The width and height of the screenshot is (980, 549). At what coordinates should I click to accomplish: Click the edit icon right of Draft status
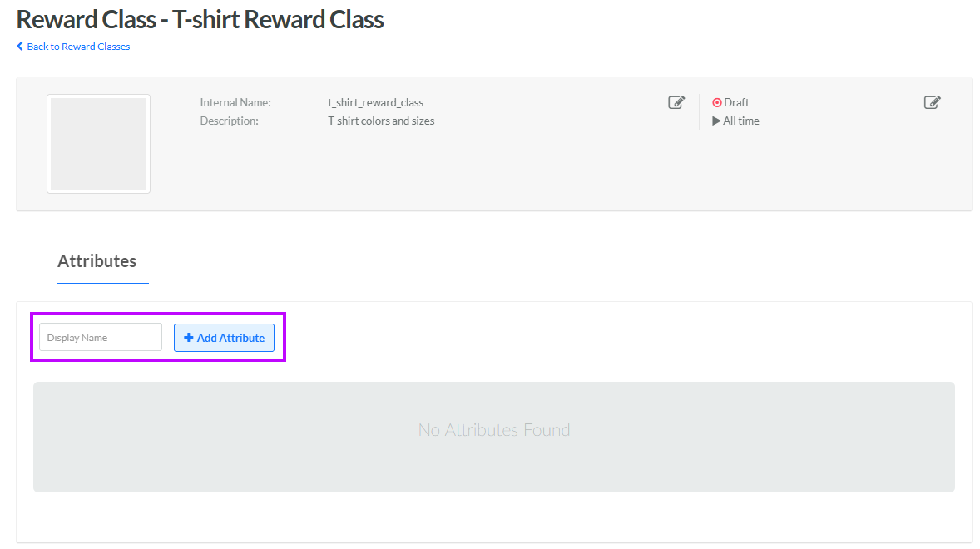932,102
